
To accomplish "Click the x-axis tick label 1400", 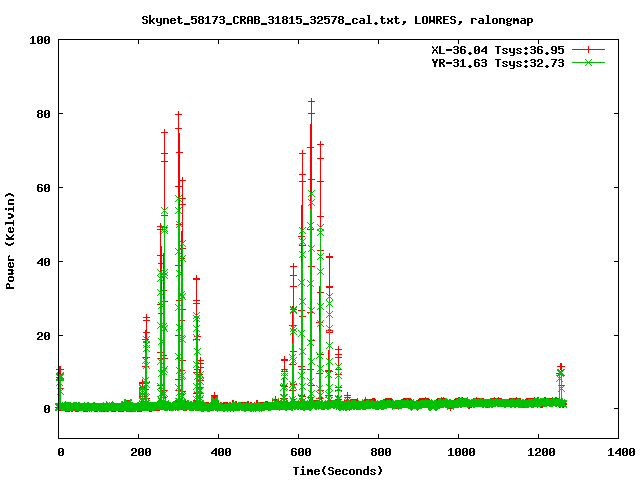I will pyautogui.click(x=621, y=452).
